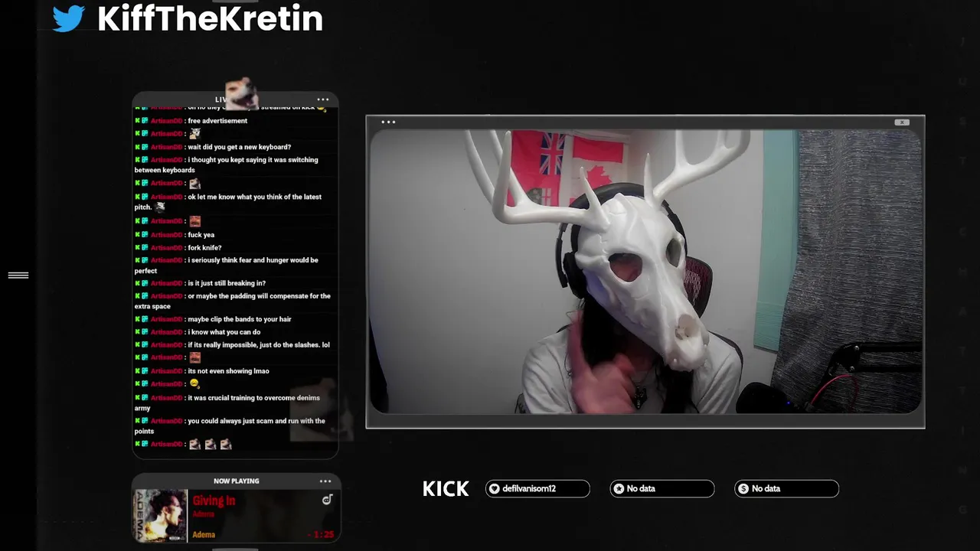Click the NOW PLAYING header label

click(236, 481)
